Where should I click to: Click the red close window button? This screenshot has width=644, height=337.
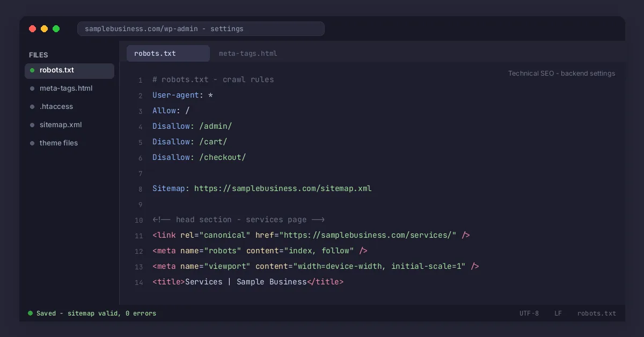[33, 29]
